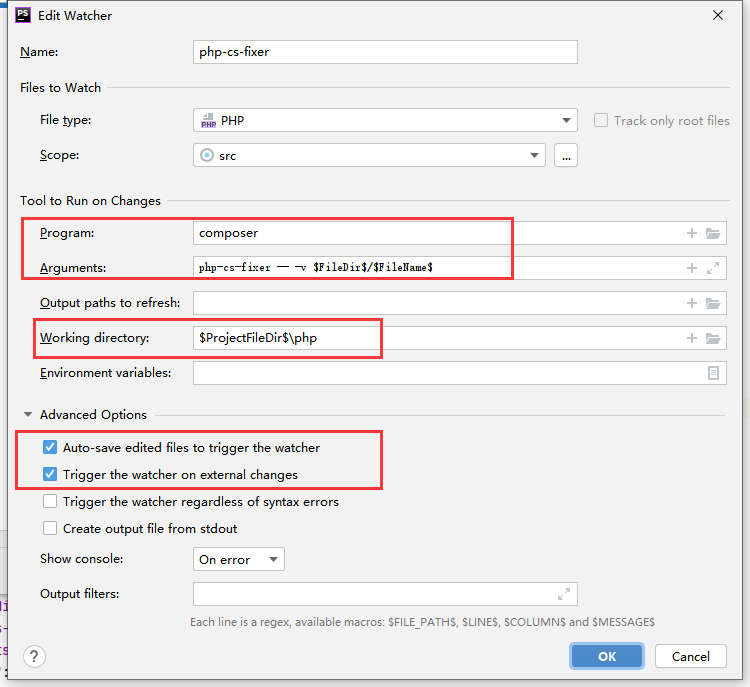The image size is (750, 687).
Task: Open the Scope src dropdown
Action: (x=369, y=155)
